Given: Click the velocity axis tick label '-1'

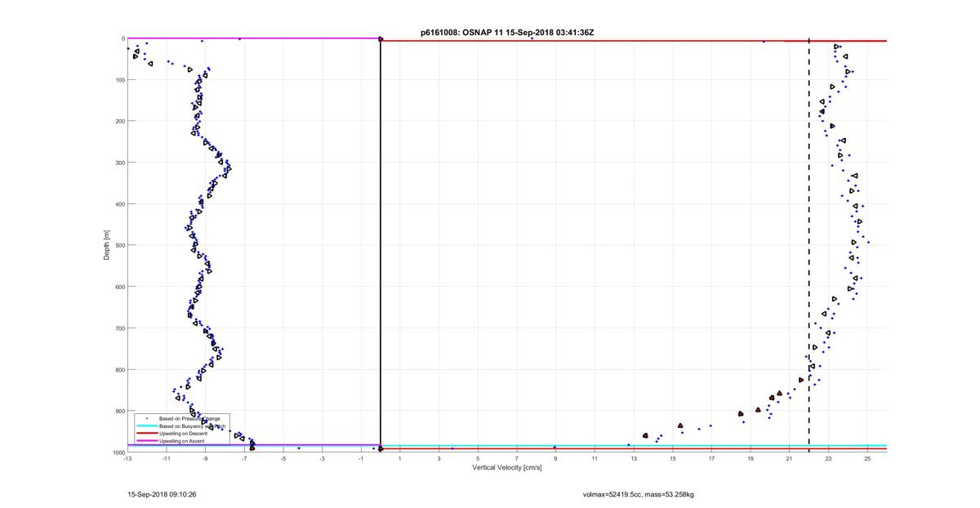Looking at the screenshot, I should pos(361,459).
